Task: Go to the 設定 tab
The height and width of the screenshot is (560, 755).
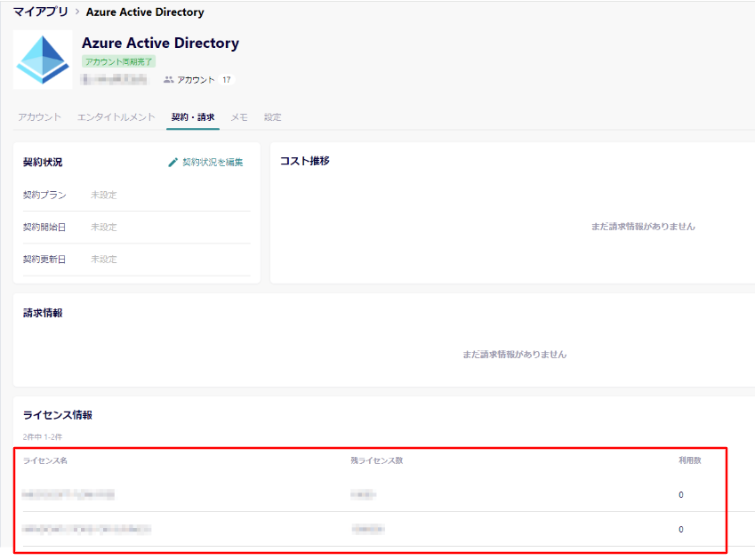Action: click(272, 117)
